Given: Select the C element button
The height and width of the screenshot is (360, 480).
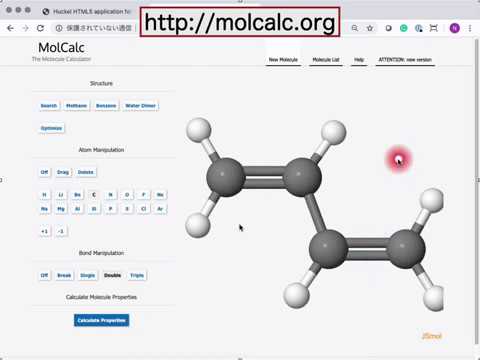Looking at the screenshot, I should pyautogui.click(x=94, y=195).
